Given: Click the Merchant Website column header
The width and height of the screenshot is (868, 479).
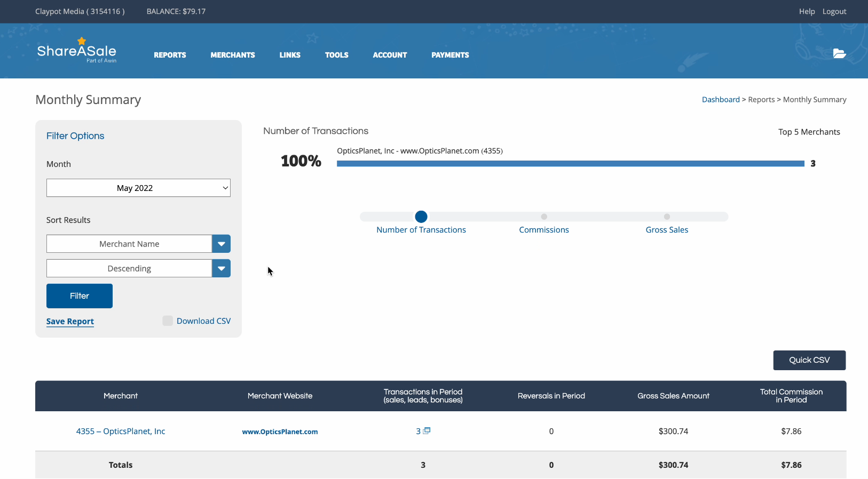Looking at the screenshot, I should coord(280,396).
